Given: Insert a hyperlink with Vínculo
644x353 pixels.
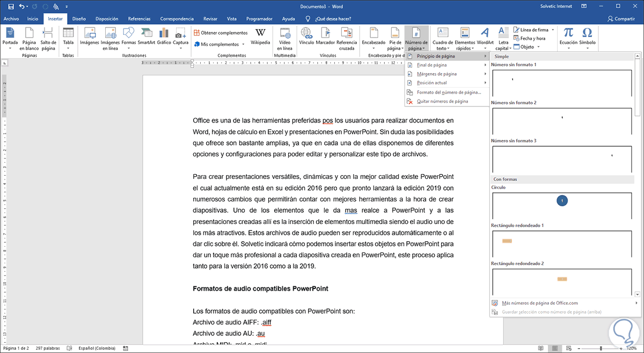Looking at the screenshot, I should pos(306,37).
